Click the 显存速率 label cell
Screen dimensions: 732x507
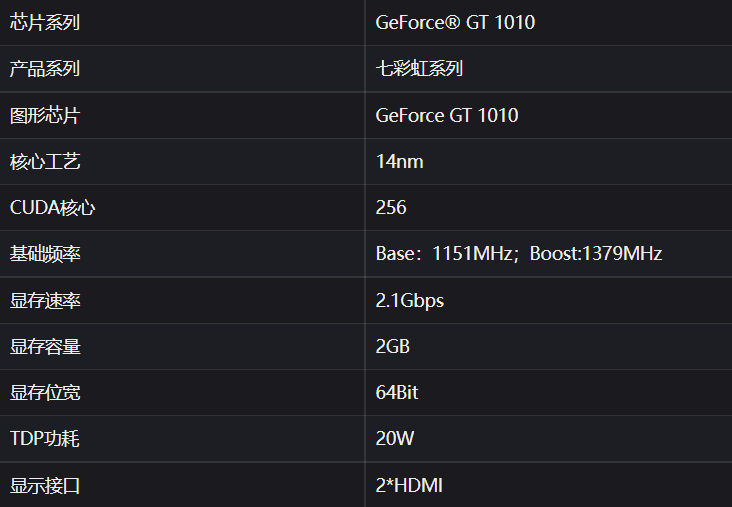[45, 300]
